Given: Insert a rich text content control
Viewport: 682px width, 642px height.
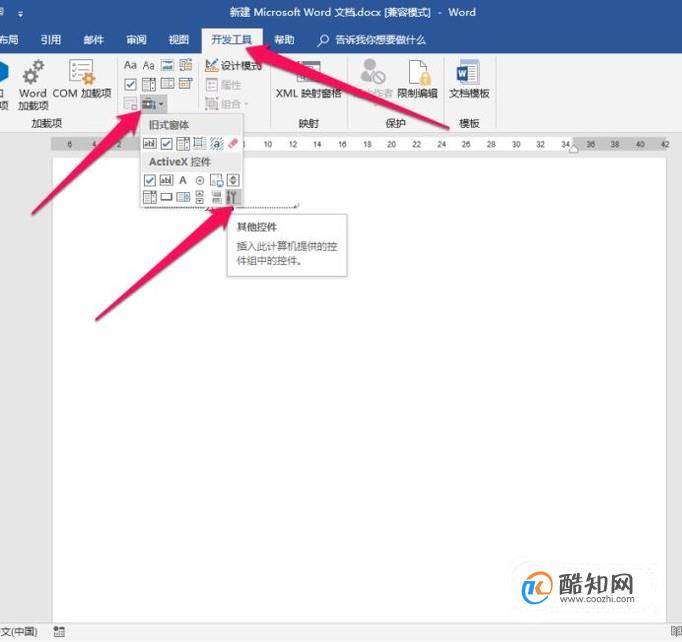Looking at the screenshot, I should click(x=130, y=65).
